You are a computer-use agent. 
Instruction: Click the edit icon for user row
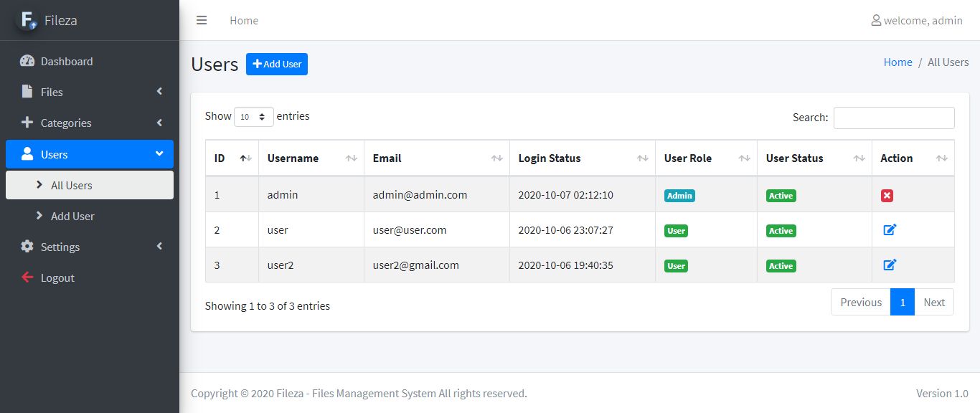point(890,230)
